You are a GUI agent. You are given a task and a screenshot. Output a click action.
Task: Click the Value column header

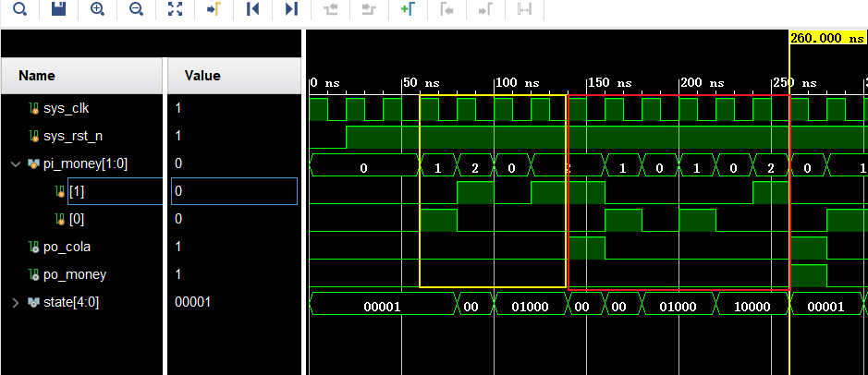pyautogui.click(x=202, y=76)
